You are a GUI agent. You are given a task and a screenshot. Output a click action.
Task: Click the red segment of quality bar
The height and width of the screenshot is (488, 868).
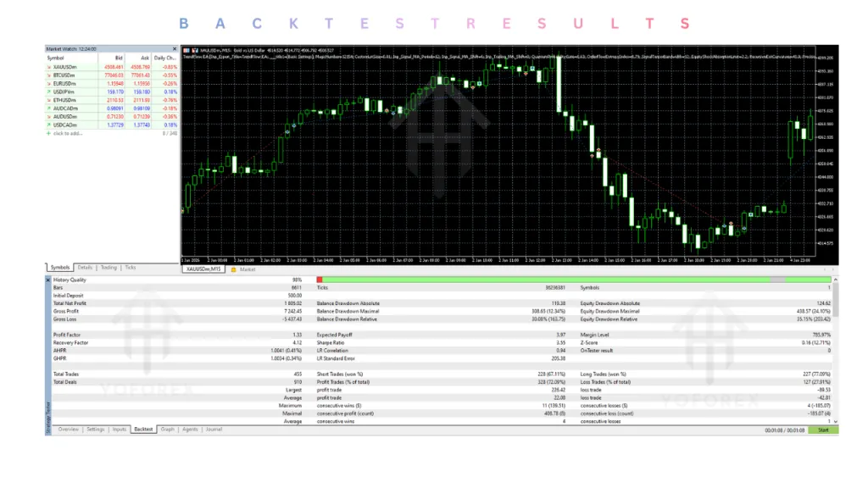pyautogui.click(x=320, y=280)
